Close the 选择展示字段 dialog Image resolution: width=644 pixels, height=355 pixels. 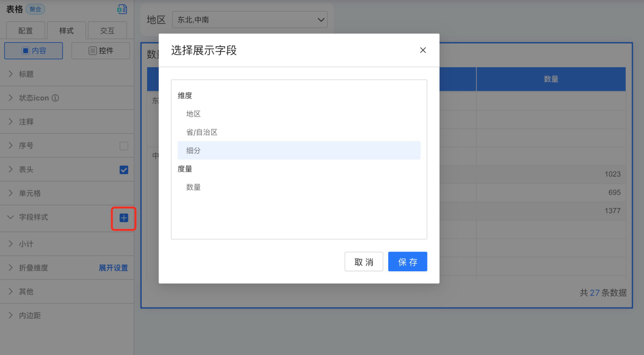coord(423,50)
